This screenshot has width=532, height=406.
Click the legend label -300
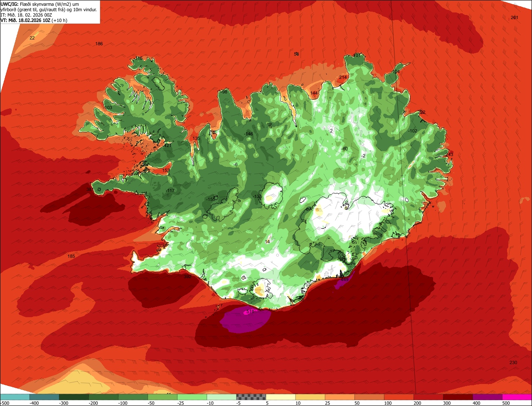pos(64,403)
